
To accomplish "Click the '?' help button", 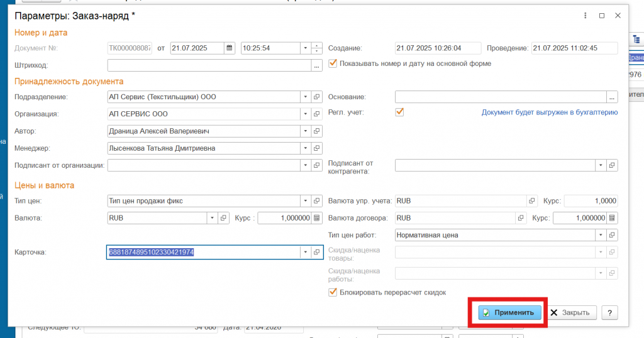I will coord(608,313).
